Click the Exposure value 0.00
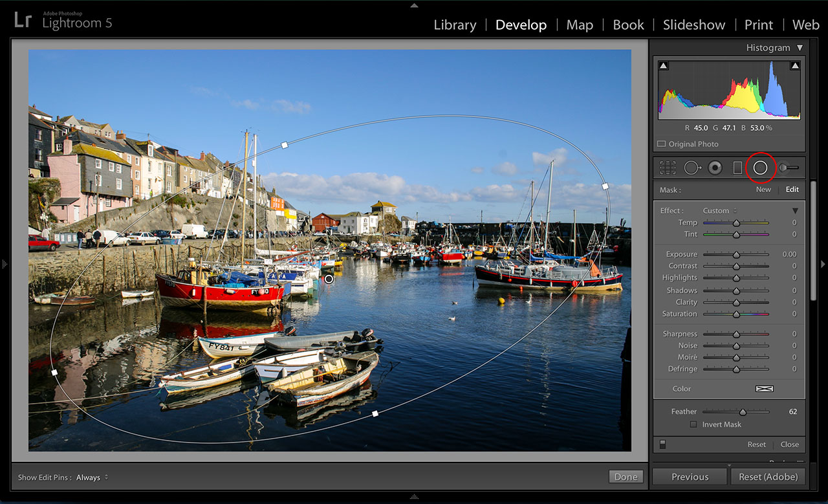The width and height of the screenshot is (828, 504). tap(789, 254)
